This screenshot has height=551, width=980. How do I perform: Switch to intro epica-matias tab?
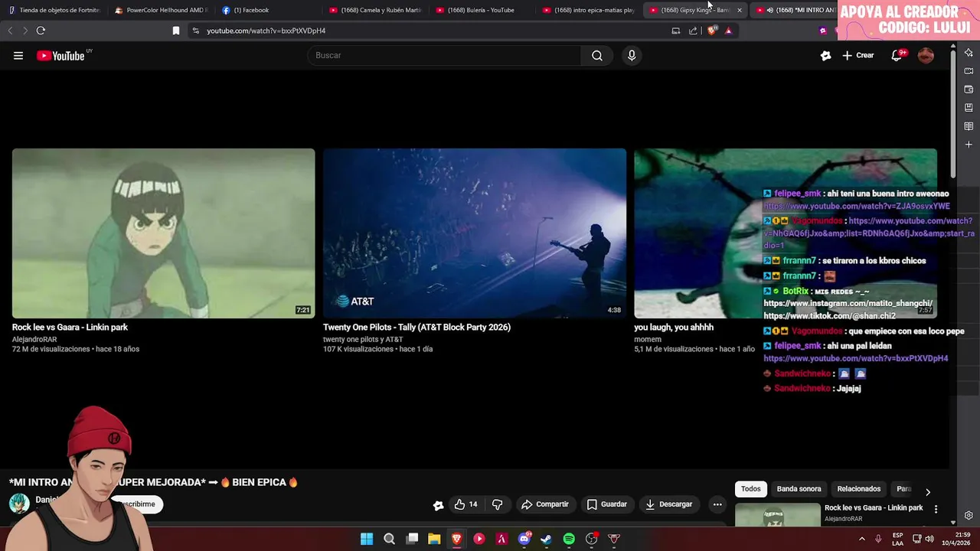588,10
